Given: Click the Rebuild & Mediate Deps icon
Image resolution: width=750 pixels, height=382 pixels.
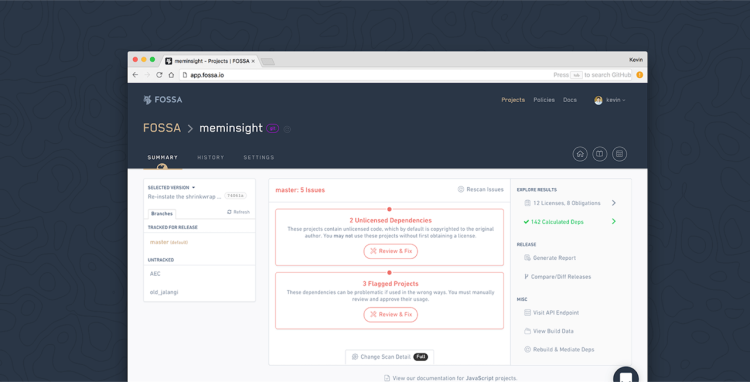Looking at the screenshot, I should pos(527,349).
